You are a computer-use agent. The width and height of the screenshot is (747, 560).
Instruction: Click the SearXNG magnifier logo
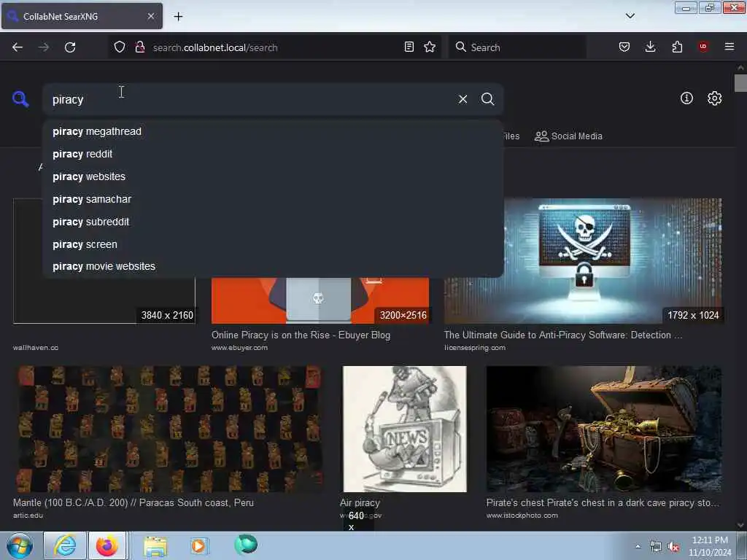(x=20, y=99)
